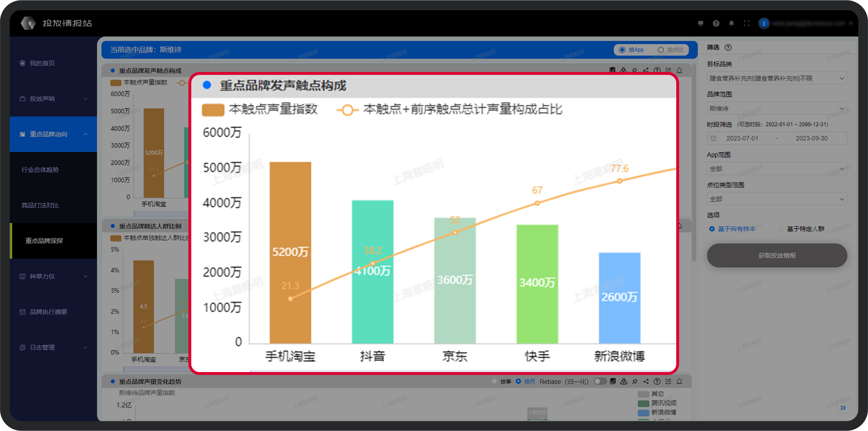Viewport: 868px width, 431px height.
Task: Click the 投放情报站 logo icon
Action: point(28,23)
